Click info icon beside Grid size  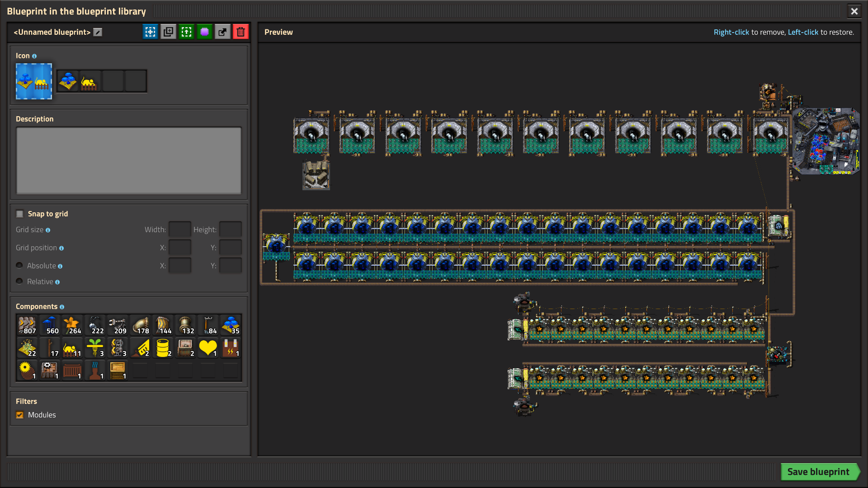[x=48, y=230]
